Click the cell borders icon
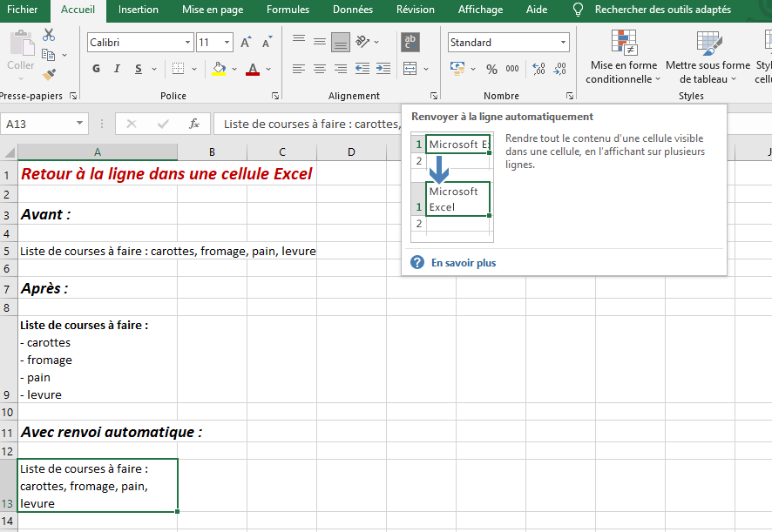 [x=179, y=69]
